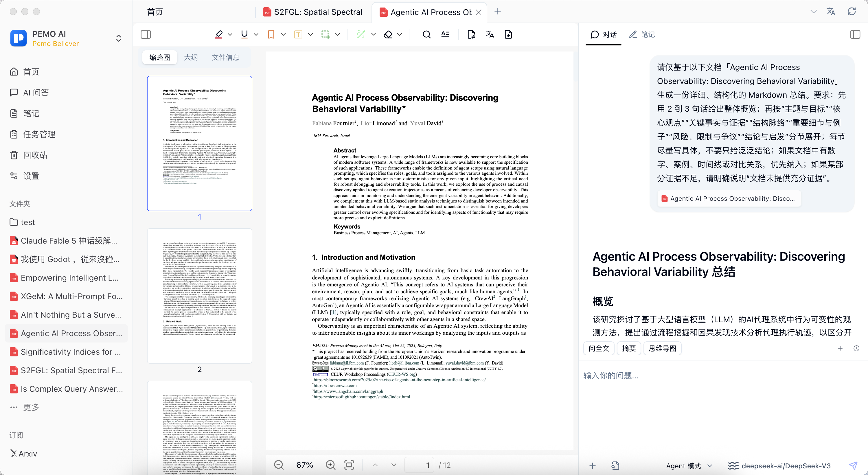Open eraser options dropdown arrow
The height and width of the screenshot is (475, 868).
coord(400,34)
